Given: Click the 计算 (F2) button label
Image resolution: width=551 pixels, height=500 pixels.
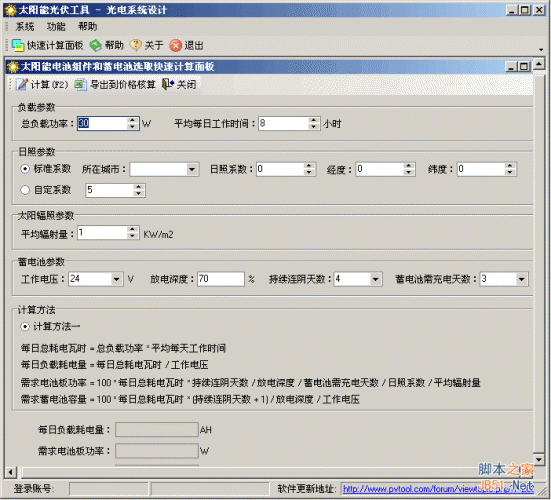Looking at the screenshot, I should [x=50, y=84].
